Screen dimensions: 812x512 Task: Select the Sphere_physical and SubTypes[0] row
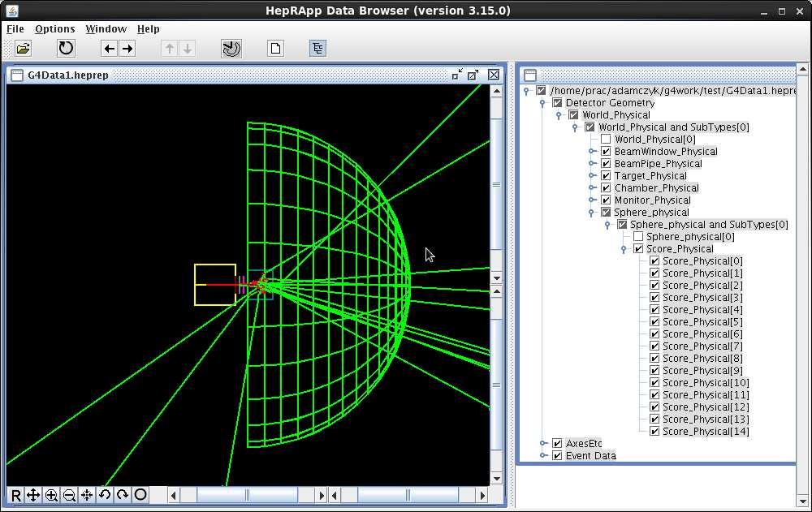pos(709,225)
